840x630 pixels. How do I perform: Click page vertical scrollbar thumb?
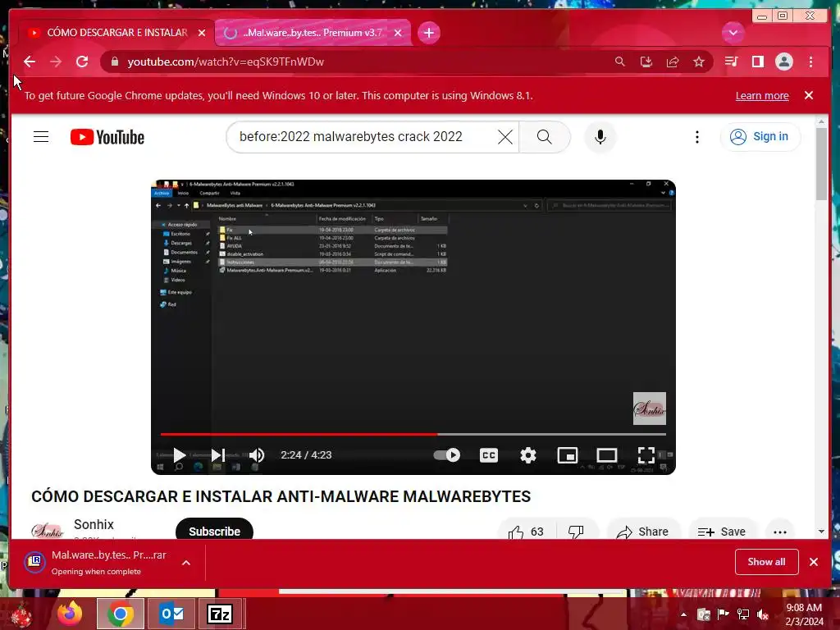pos(821,164)
